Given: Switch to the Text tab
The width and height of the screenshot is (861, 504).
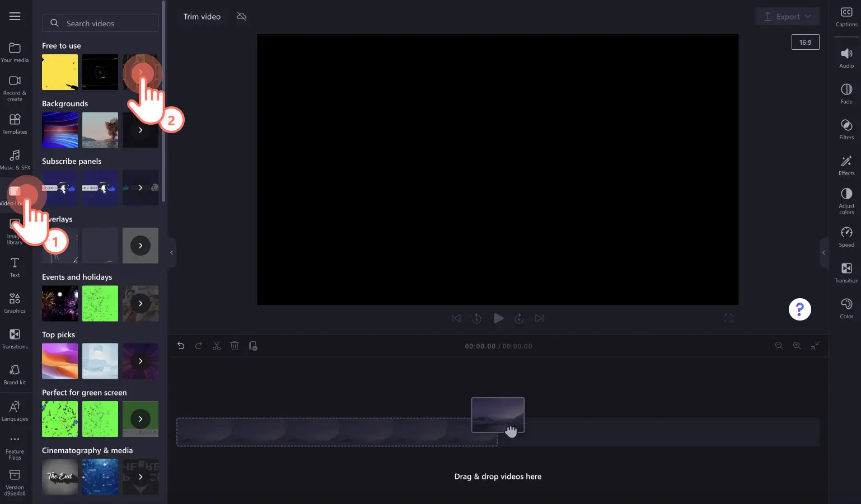Looking at the screenshot, I should tap(15, 267).
